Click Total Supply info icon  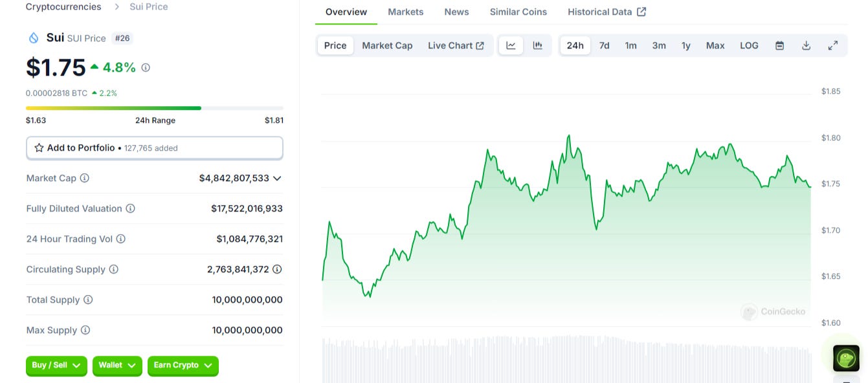88,300
